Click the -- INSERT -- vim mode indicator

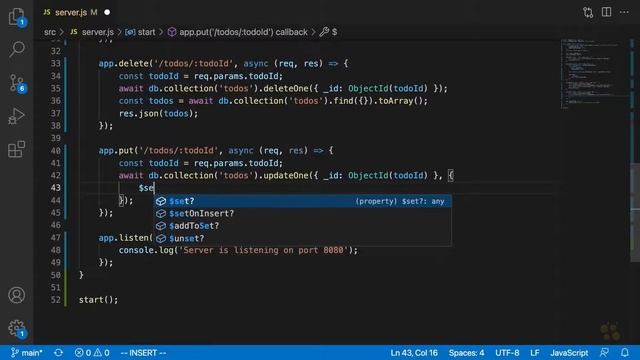pyautogui.click(x=143, y=353)
